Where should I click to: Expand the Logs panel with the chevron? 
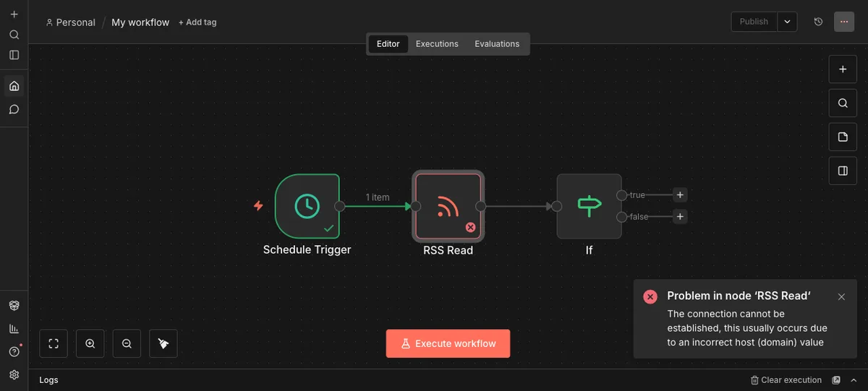[854, 380]
